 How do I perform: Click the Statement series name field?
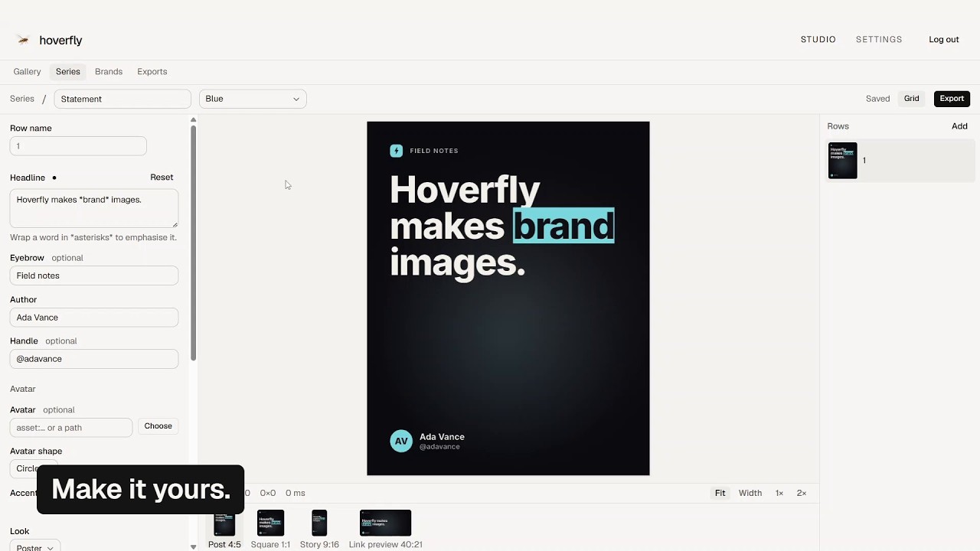coord(122,99)
